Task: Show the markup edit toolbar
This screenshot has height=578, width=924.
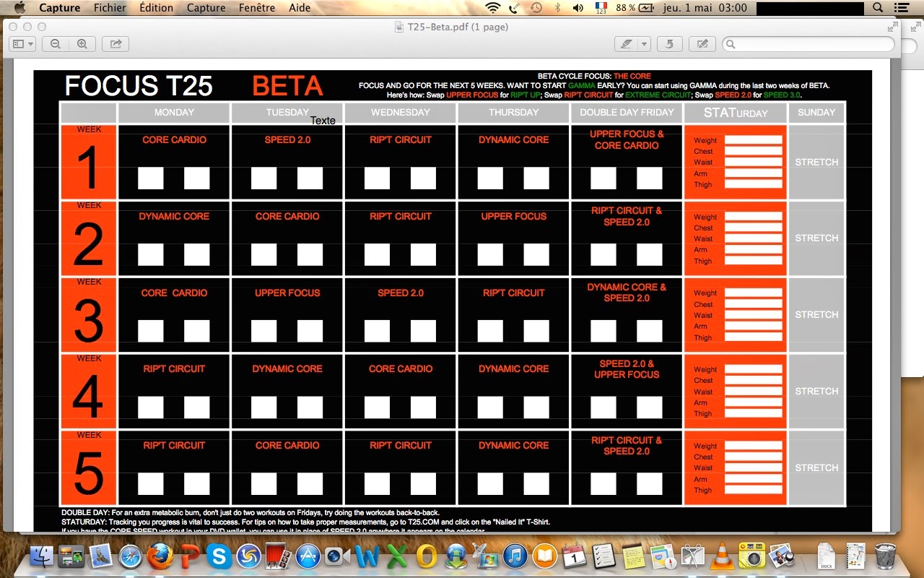Action: pos(702,44)
